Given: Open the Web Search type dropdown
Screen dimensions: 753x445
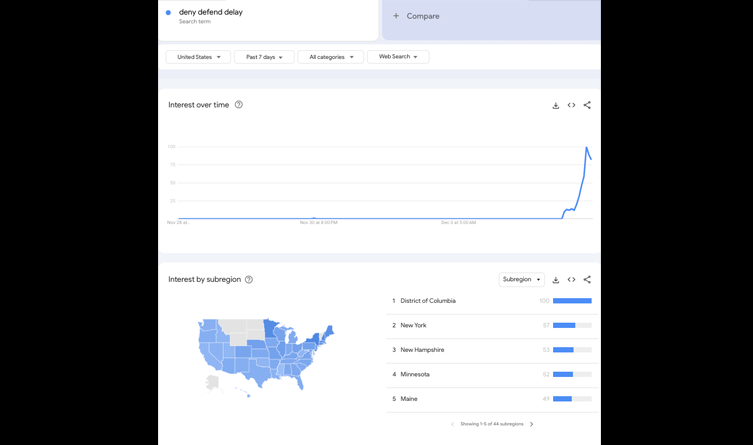Looking at the screenshot, I should tap(398, 57).
